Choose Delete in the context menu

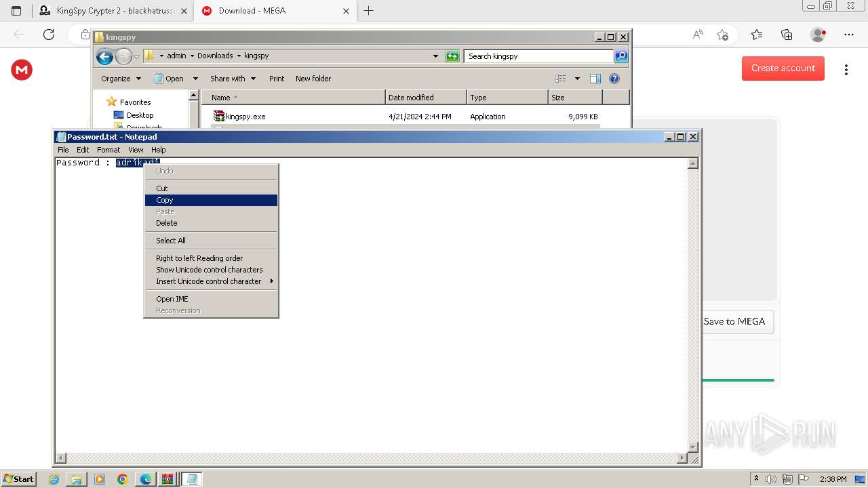pyautogui.click(x=211, y=223)
